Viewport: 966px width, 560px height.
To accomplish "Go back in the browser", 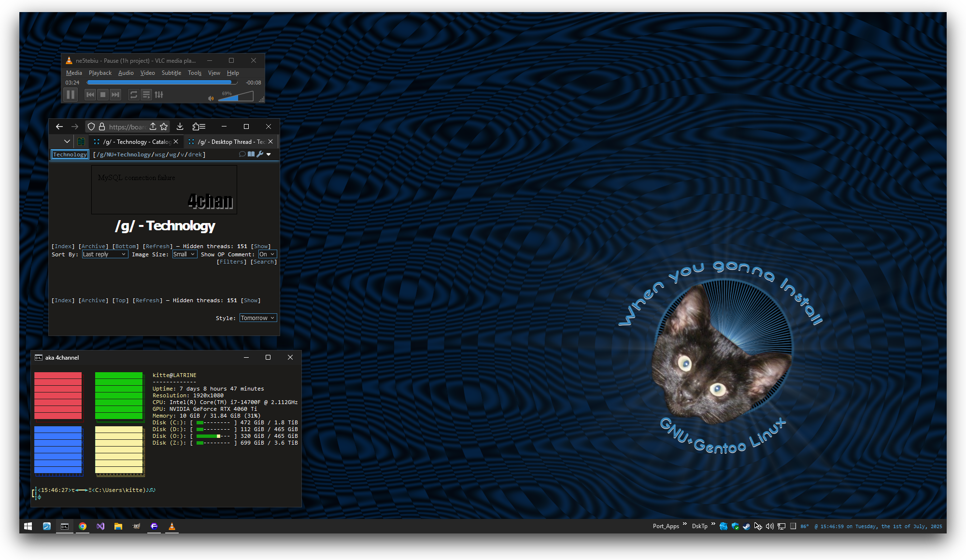I will (x=59, y=126).
